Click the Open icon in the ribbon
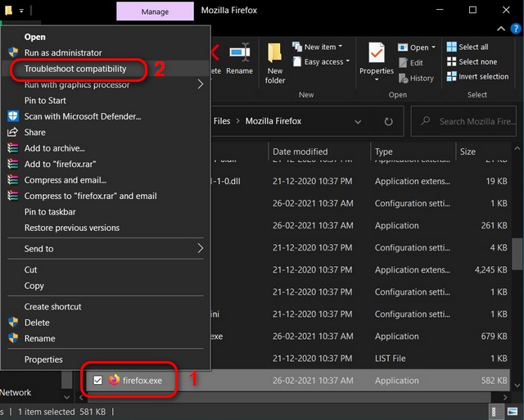 pyautogui.click(x=402, y=47)
